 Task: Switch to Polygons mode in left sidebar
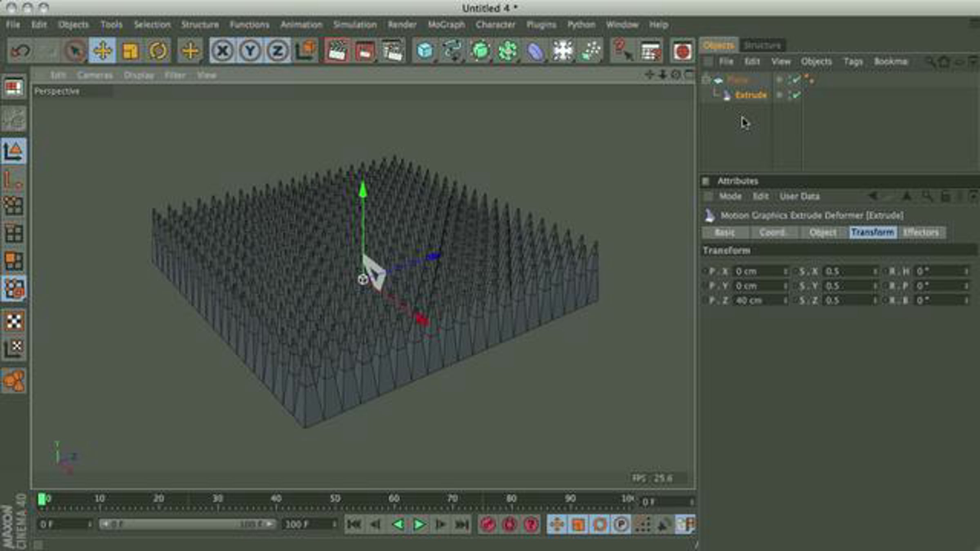pos(14,261)
